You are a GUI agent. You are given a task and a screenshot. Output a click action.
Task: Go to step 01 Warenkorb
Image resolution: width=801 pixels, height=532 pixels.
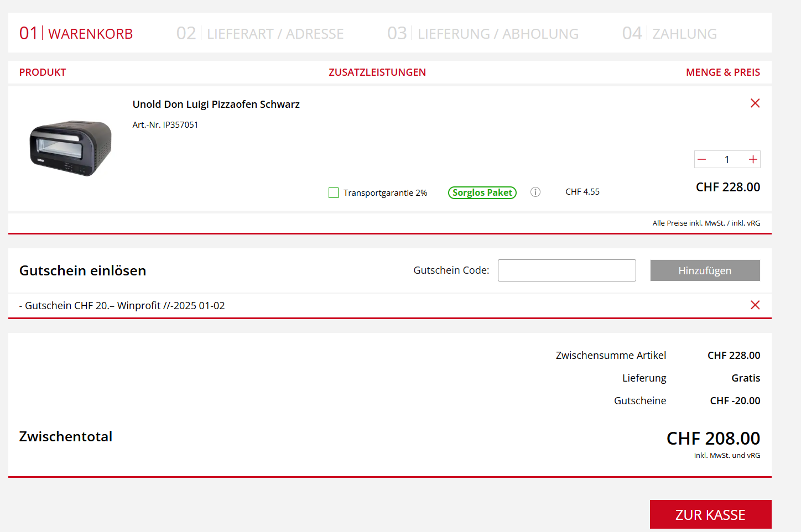[76, 34]
